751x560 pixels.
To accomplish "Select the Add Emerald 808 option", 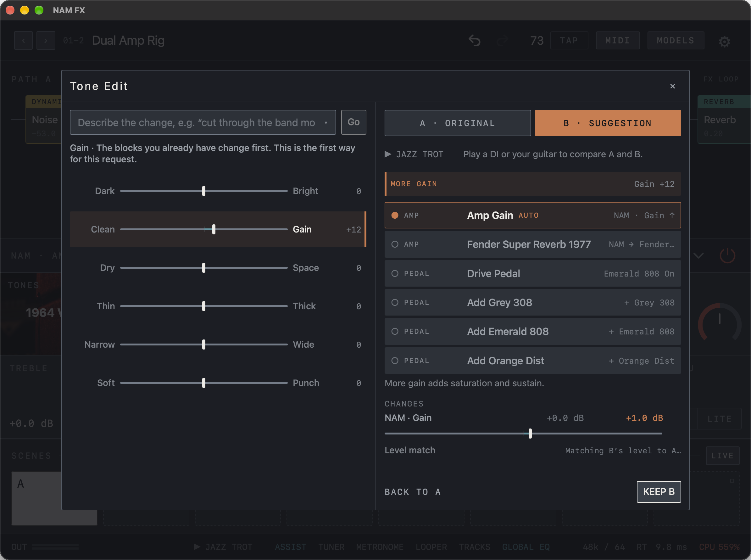I will [533, 332].
